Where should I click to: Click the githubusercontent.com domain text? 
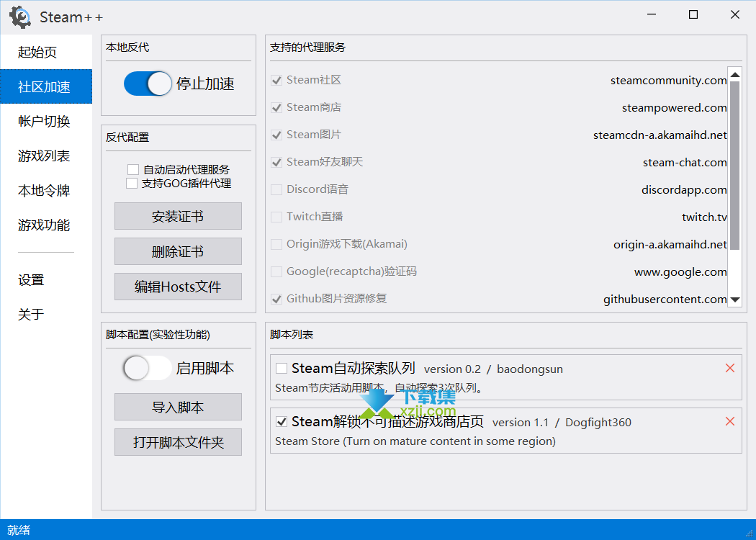click(665, 300)
